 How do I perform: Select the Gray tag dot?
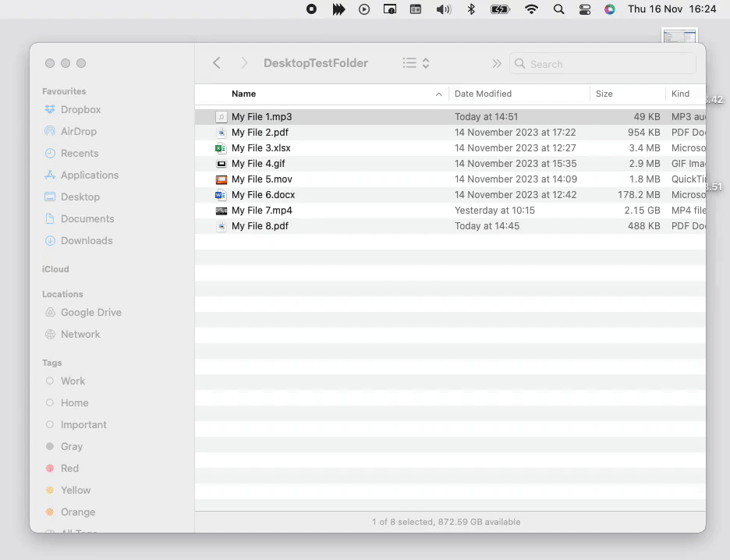coord(50,446)
